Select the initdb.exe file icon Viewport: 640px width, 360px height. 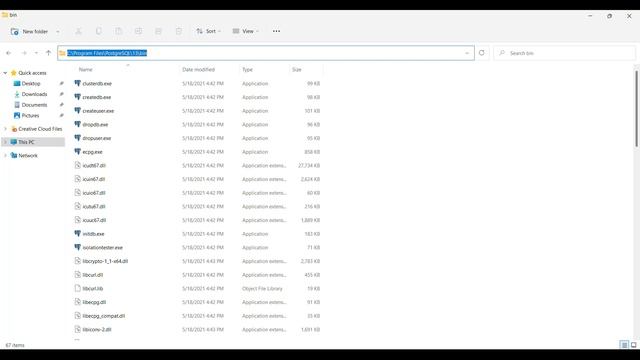point(78,234)
